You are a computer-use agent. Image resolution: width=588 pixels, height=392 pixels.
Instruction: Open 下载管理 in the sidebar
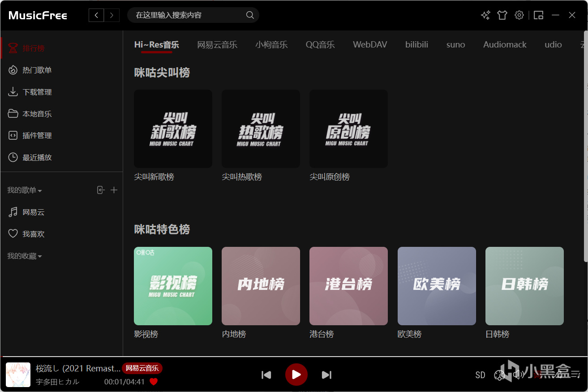click(62, 92)
